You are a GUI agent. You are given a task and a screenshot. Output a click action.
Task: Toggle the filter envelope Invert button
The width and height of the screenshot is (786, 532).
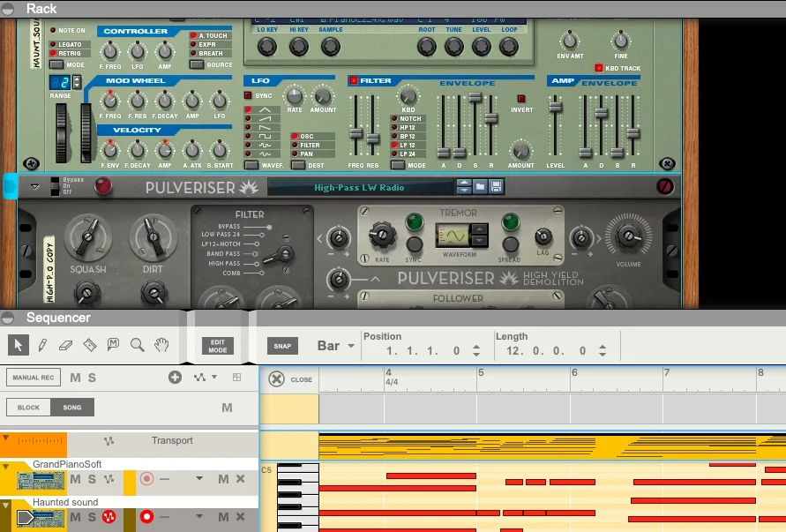[x=521, y=99]
